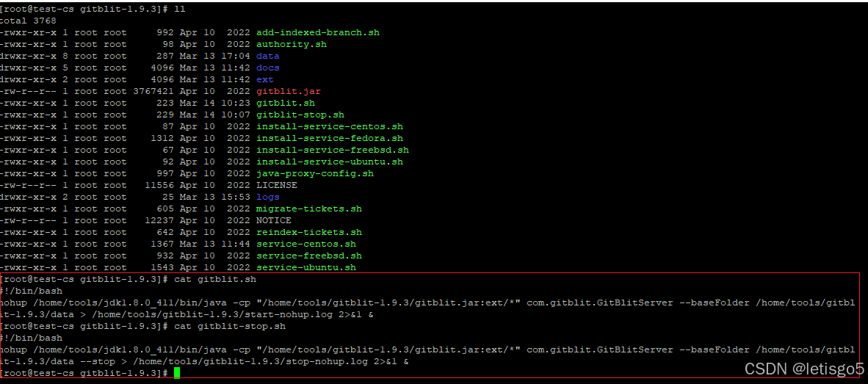
Task: Click the add-indexed-branch.sh file name
Action: pos(318,32)
